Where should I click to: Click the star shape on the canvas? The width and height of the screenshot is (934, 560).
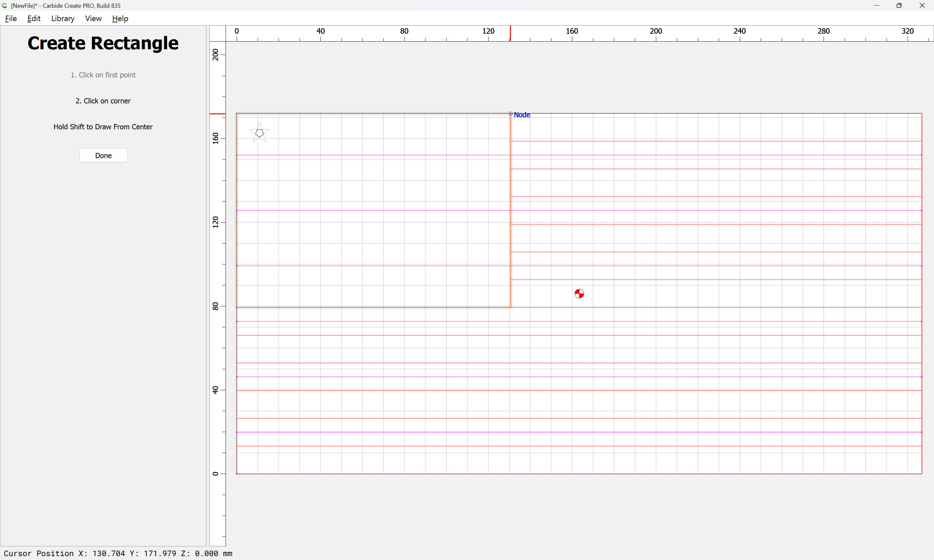pos(259,133)
